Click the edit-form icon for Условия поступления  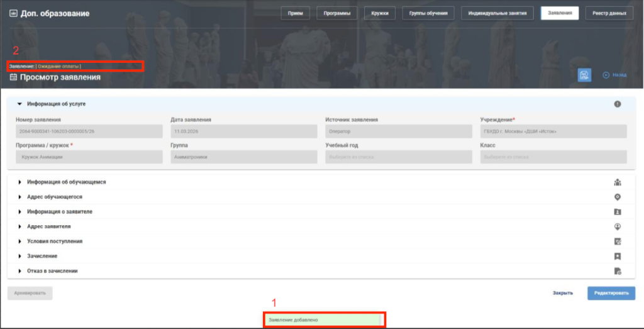point(618,242)
